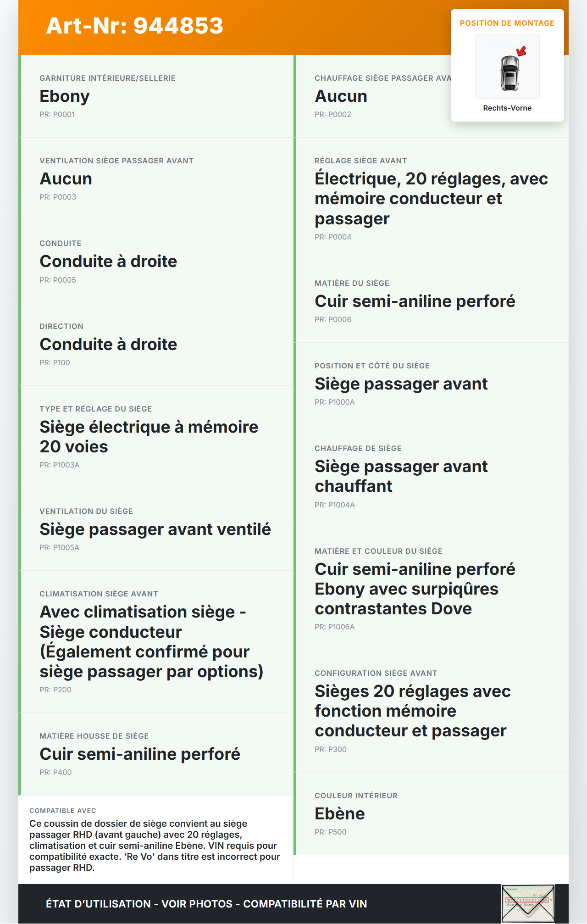Image resolution: width=587 pixels, height=924 pixels.
Task: Click the Réglage siège avant specification
Action: coord(431,198)
